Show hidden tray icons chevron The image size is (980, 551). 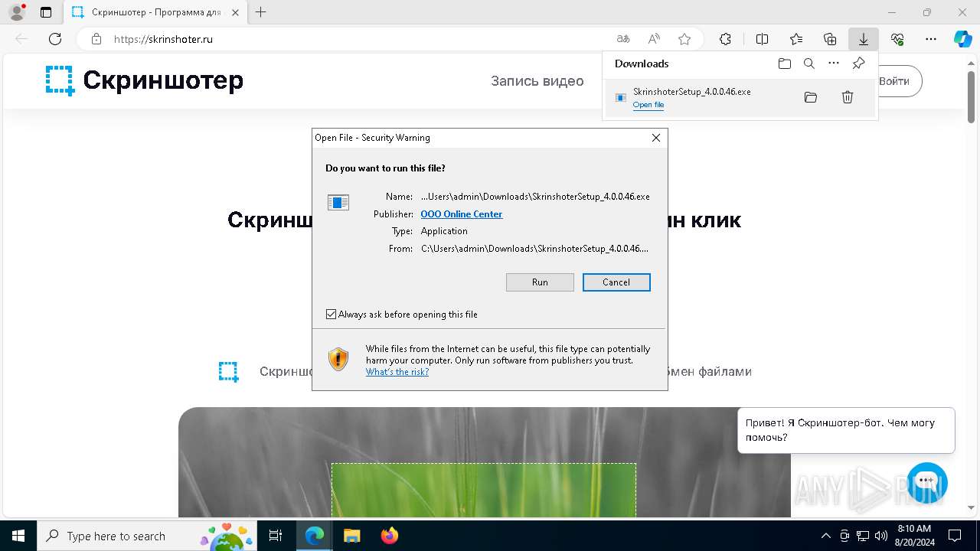coord(825,536)
